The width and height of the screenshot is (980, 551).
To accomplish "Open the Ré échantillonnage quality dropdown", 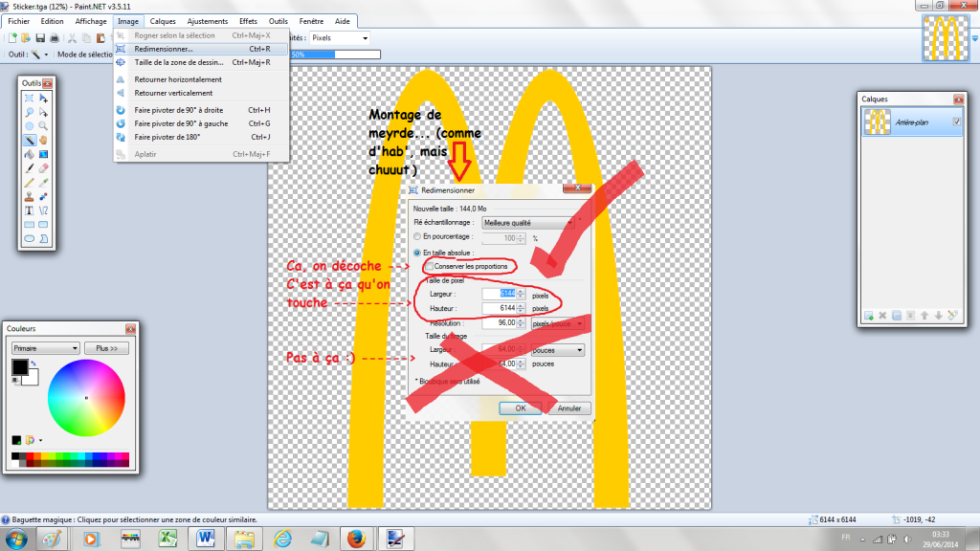I will [x=528, y=223].
